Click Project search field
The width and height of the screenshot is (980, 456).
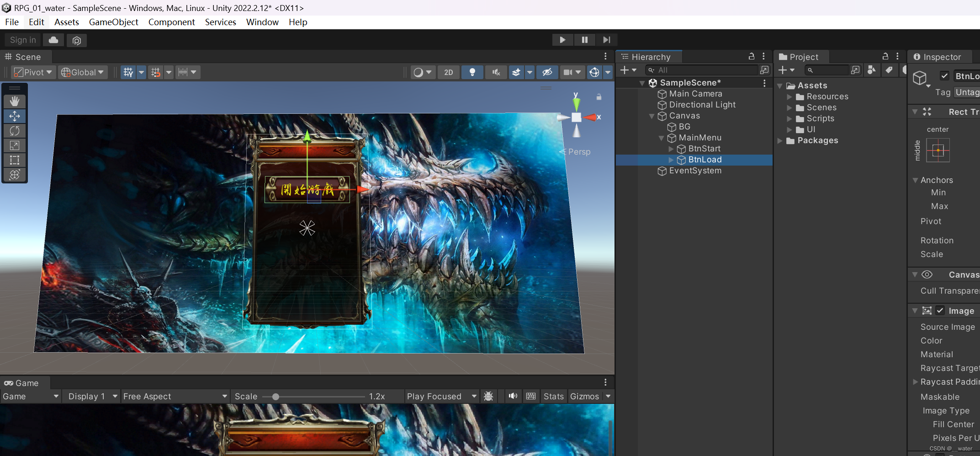pyautogui.click(x=827, y=70)
